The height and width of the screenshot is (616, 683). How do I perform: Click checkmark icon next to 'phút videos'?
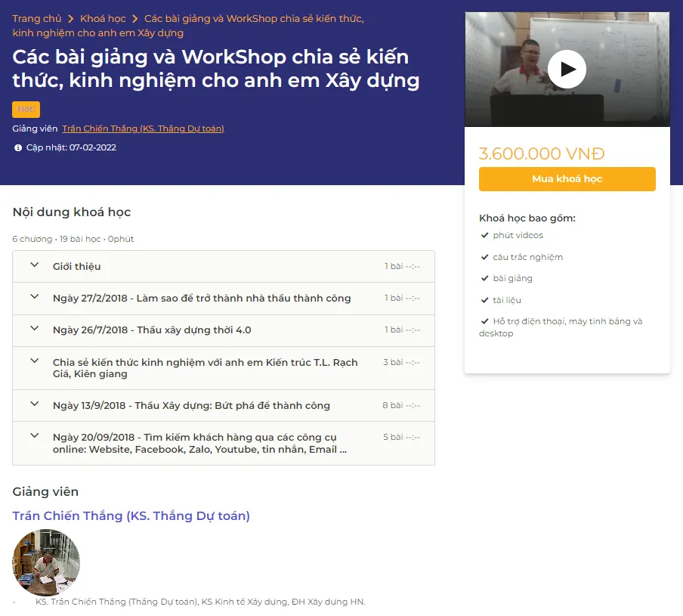(x=484, y=235)
